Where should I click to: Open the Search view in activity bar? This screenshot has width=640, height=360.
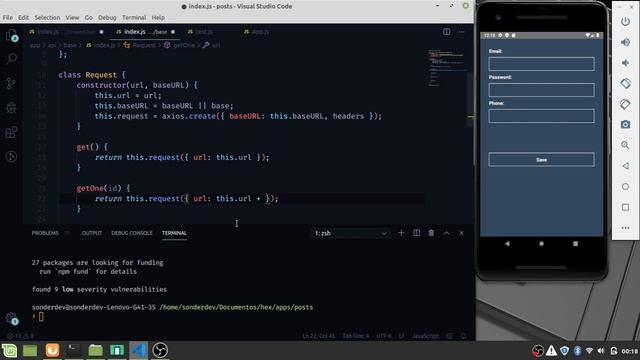pos(11,59)
